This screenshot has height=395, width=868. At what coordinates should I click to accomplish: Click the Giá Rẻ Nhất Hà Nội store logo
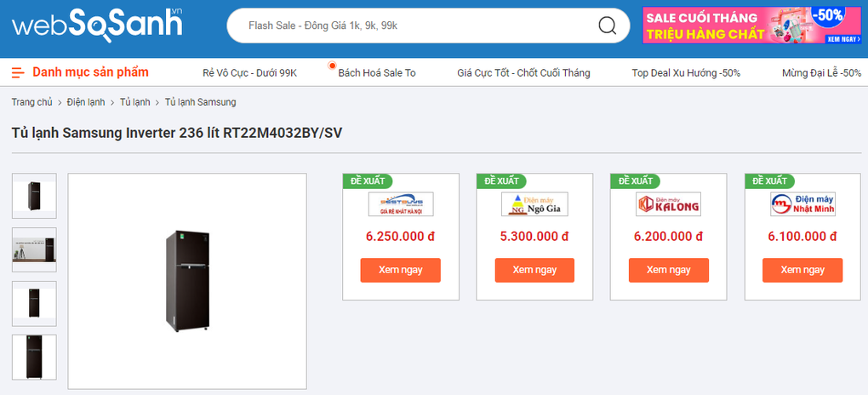pos(401,203)
